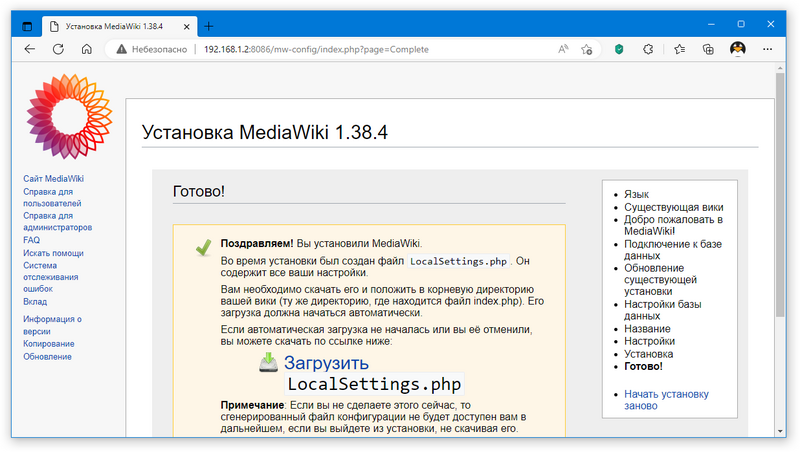Open "Система отслеживания ошибок" link
The height and width of the screenshot is (452, 800).
(x=51, y=277)
